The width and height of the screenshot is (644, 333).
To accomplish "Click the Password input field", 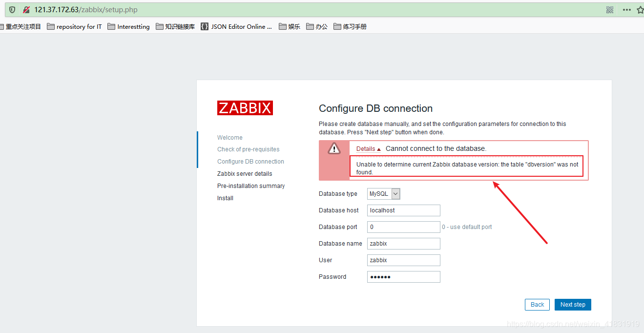I will coord(404,277).
